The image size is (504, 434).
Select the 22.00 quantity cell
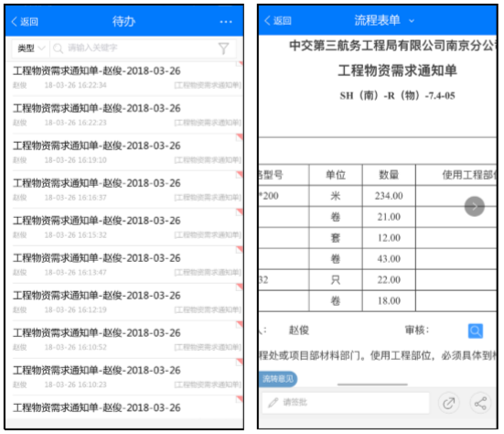(389, 280)
